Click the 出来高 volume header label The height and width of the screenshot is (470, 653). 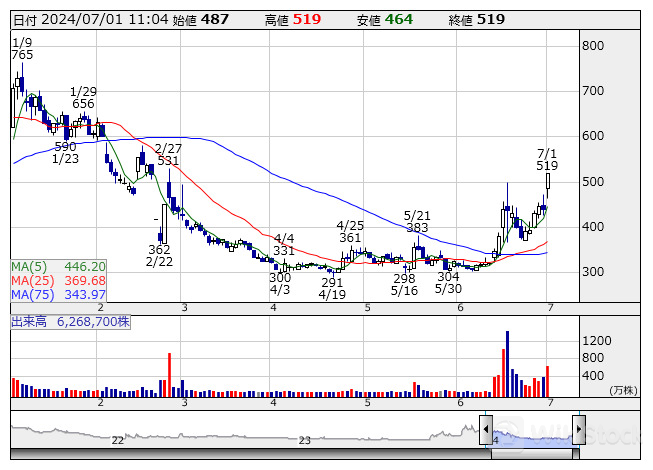point(28,322)
